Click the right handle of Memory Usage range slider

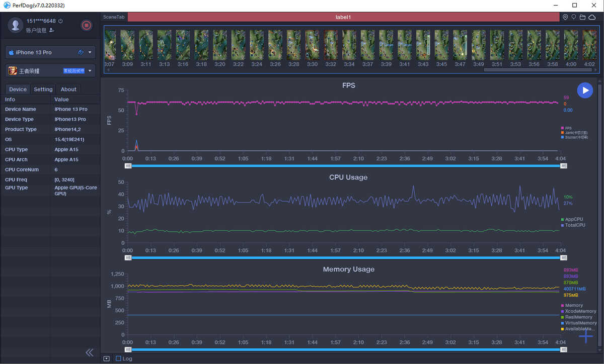point(563,349)
